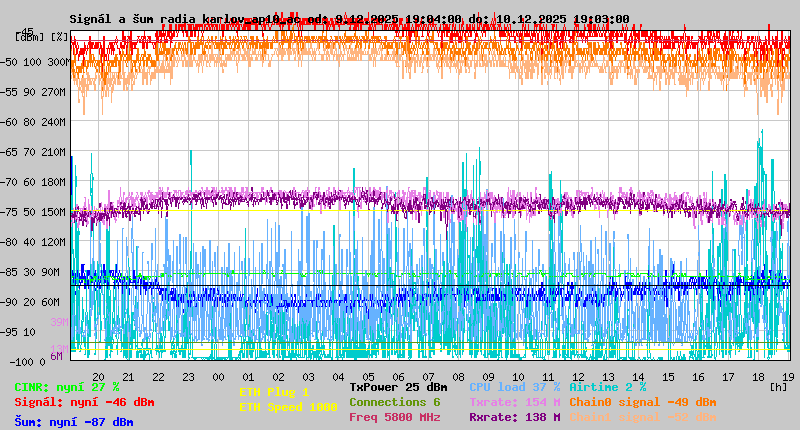Viewport: 800px width, 430px height.
Task: Select the Txrate 154 M legend label
Action: [x=515, y=402]
